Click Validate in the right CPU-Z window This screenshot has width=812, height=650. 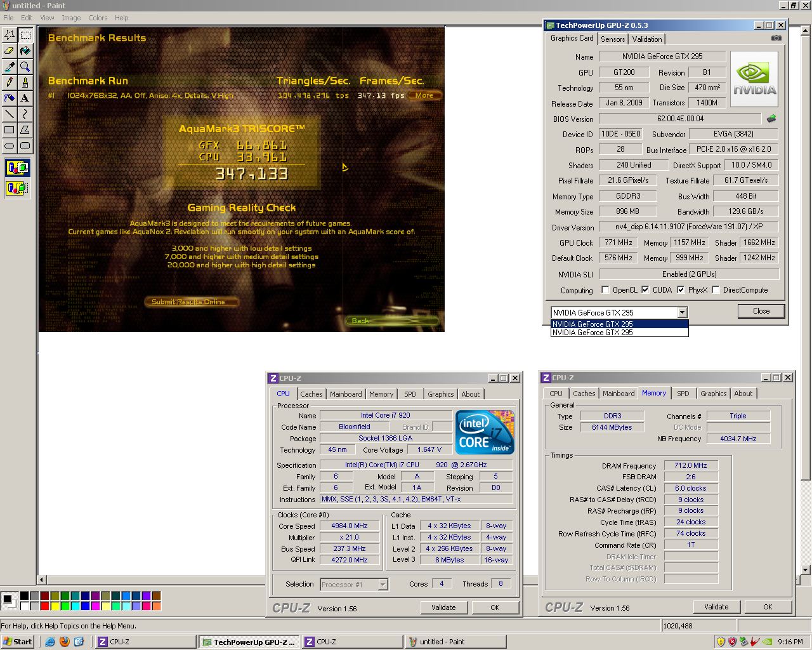point(716,607)
